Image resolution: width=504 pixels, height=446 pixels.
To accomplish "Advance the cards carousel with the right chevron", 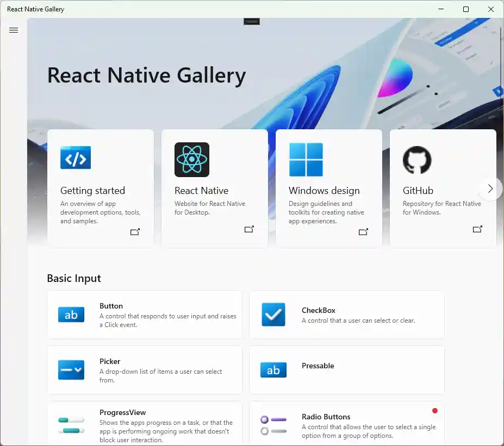I will point(490,189).
